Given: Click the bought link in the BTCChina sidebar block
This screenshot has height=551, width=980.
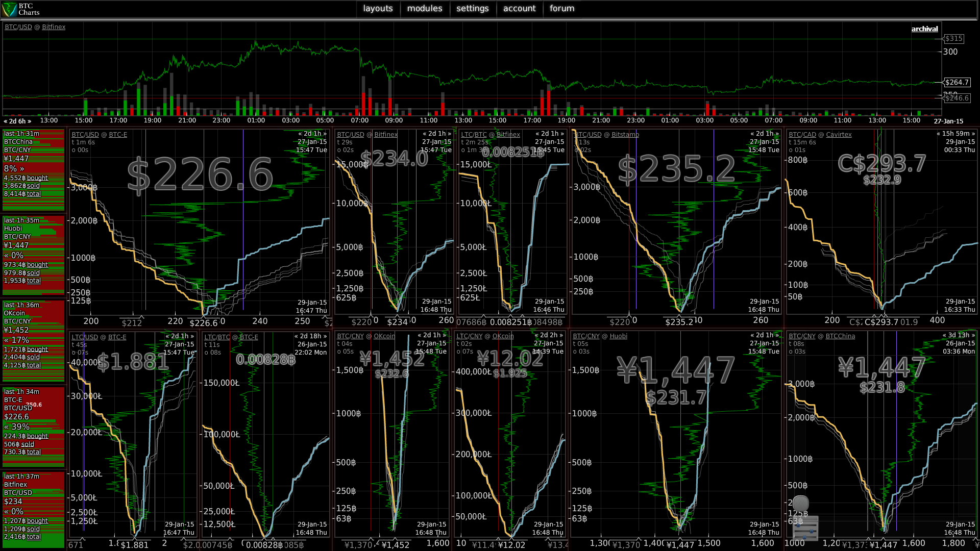Looking at the screenshot, I should point(37,178).
